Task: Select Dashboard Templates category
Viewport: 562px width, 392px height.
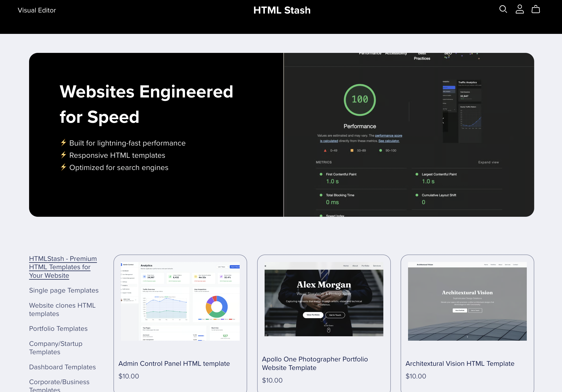Action: tap(62, 367)
